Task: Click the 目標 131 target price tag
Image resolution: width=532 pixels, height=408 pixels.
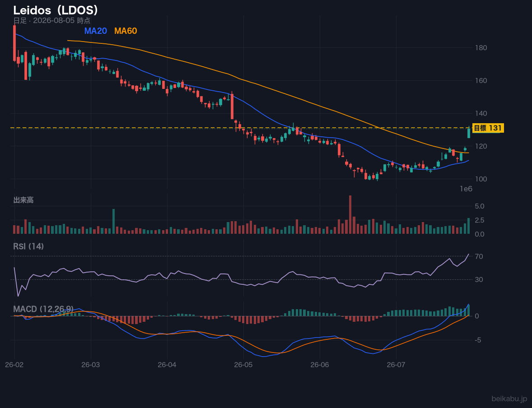Action: 488,128
